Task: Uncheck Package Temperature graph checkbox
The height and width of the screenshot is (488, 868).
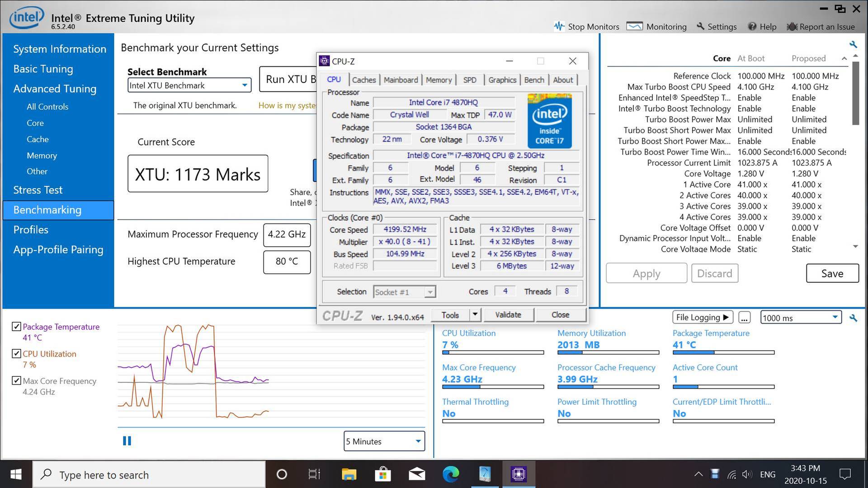Action: tap(16, 326)
